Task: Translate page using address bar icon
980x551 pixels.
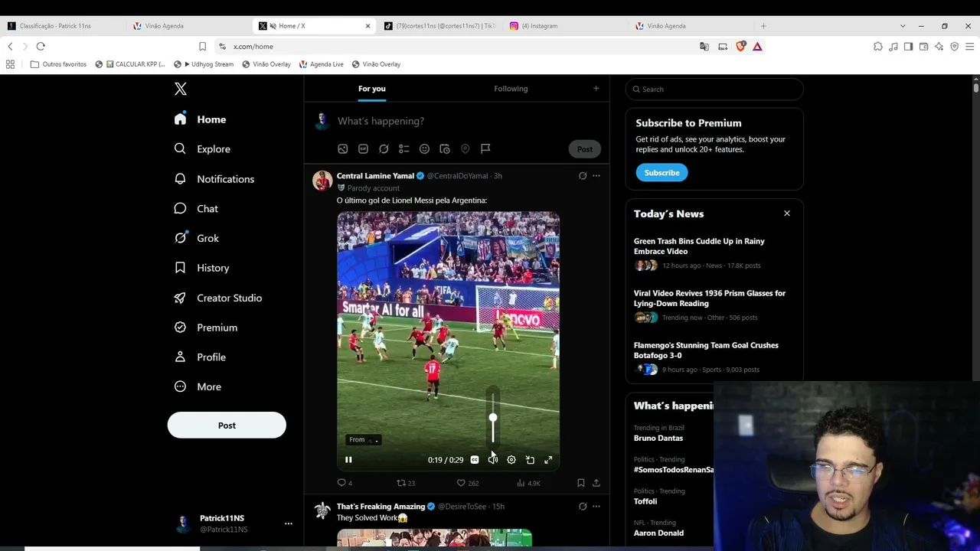Action: click(x=704, y=47)
